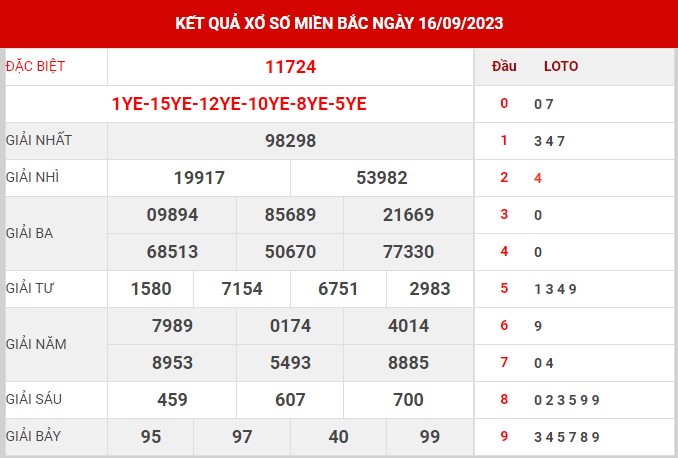Select seventh prize number 95

[x=151, y=437]
